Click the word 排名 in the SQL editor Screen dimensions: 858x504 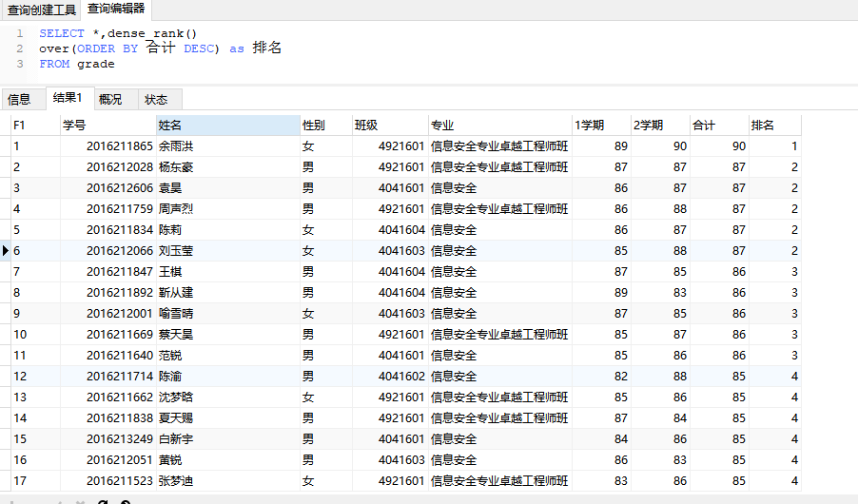tap(267, 48)
